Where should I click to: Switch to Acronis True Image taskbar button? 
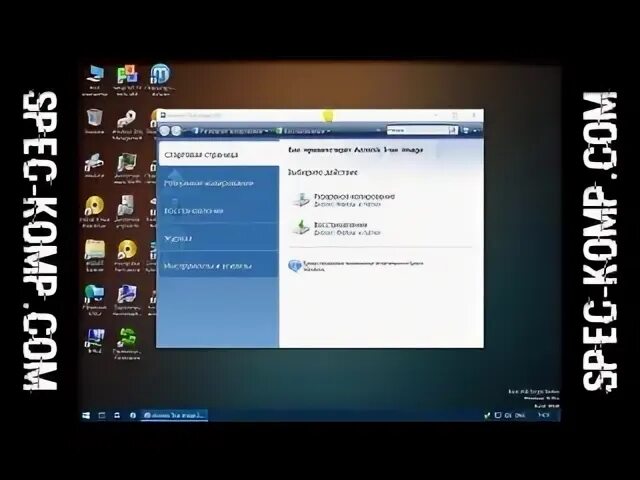coord(175,415)
